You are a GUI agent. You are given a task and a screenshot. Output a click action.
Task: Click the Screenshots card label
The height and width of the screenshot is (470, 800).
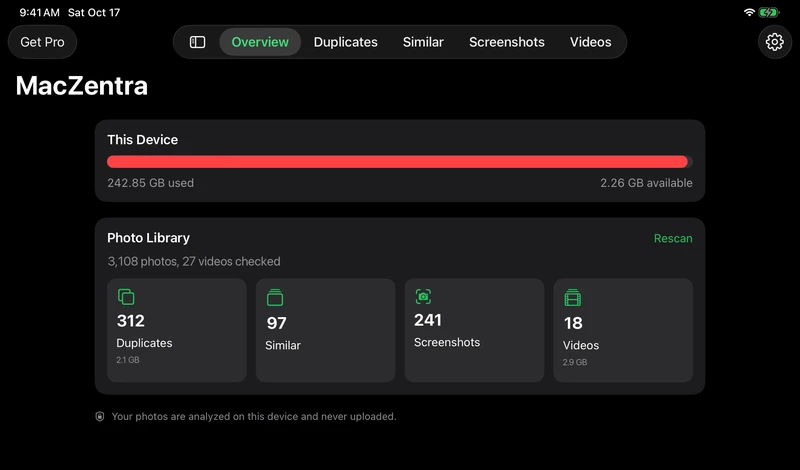(x=447, y=342)
